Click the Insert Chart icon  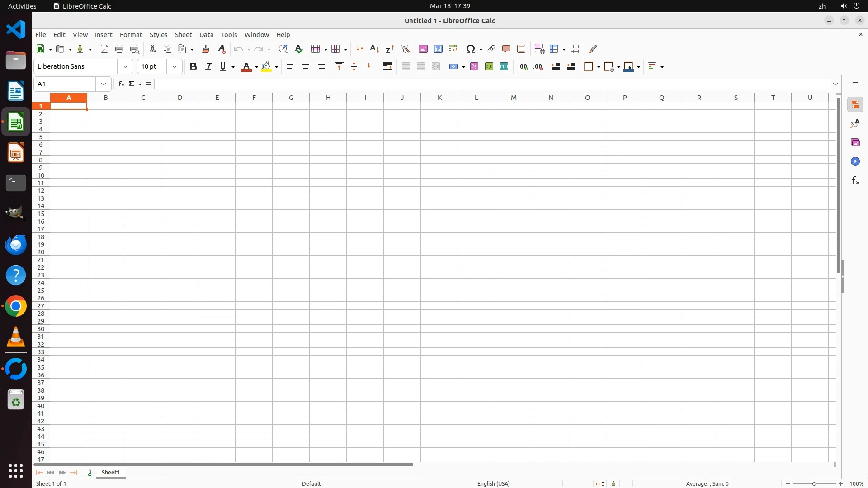438,49
